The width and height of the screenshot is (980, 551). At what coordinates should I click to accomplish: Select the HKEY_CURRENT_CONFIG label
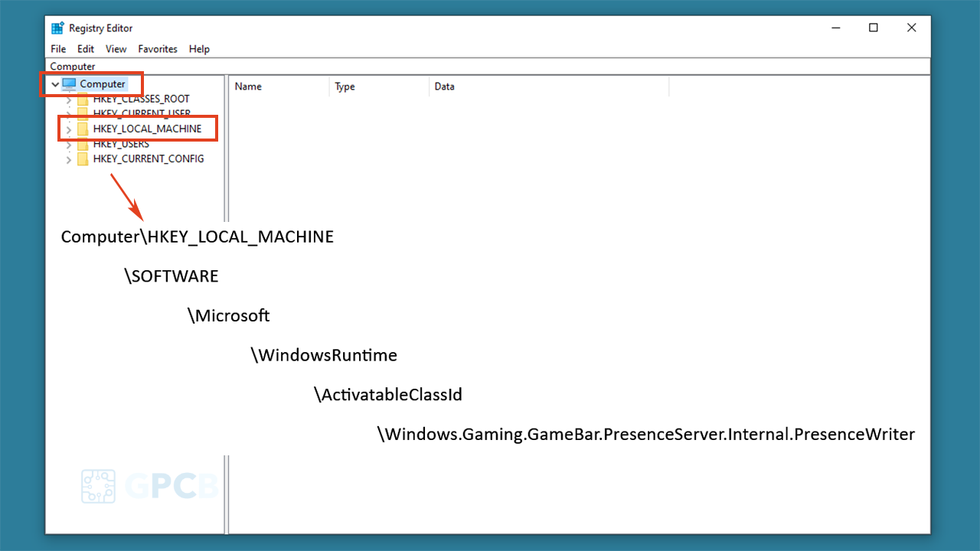coord(149,159)
